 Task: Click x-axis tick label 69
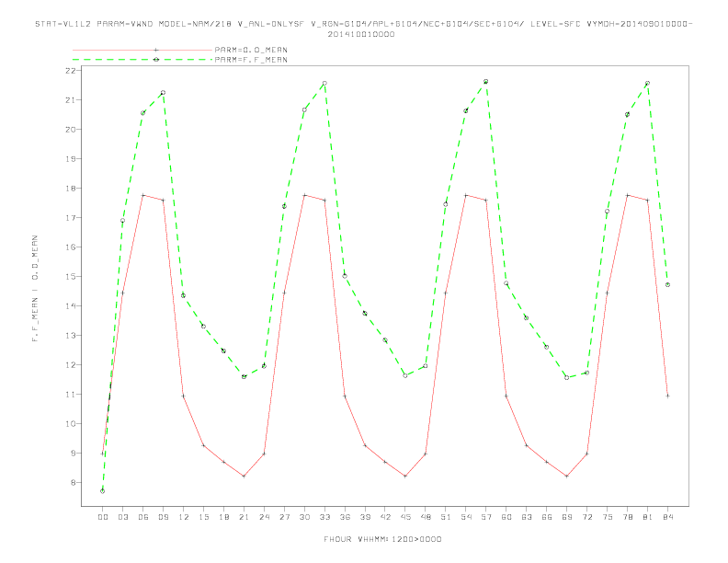click(x=567, y=517)
